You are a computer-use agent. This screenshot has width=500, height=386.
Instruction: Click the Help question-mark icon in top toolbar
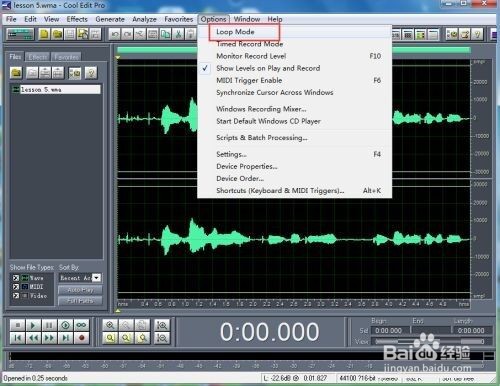click(477, 34)
